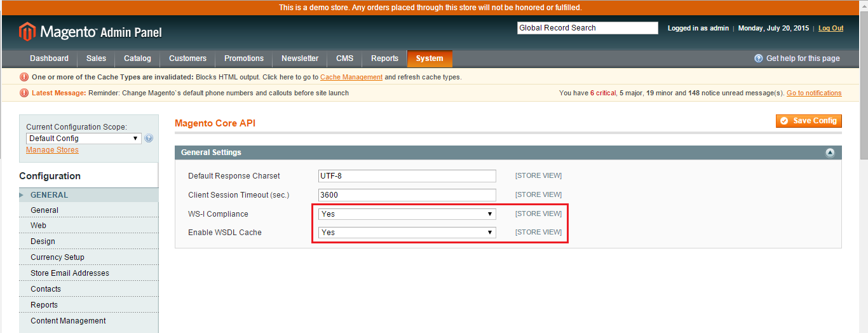Click the Magento Core API heading

(x=215, y=123)
